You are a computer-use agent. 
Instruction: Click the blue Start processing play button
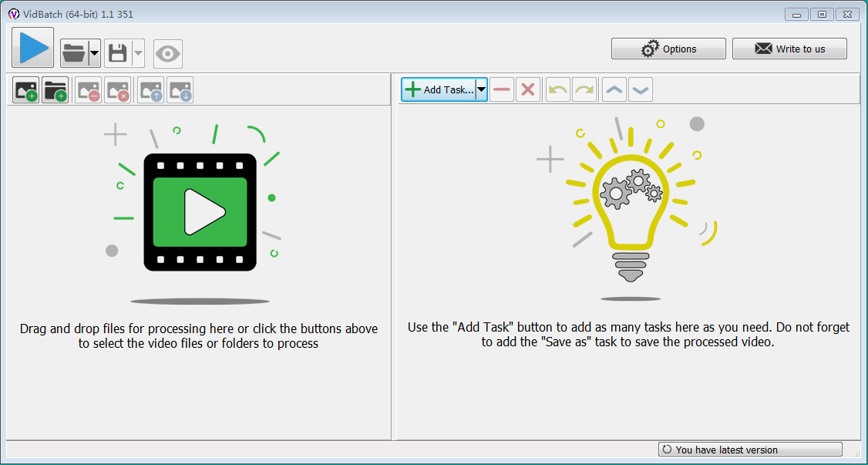32,48
